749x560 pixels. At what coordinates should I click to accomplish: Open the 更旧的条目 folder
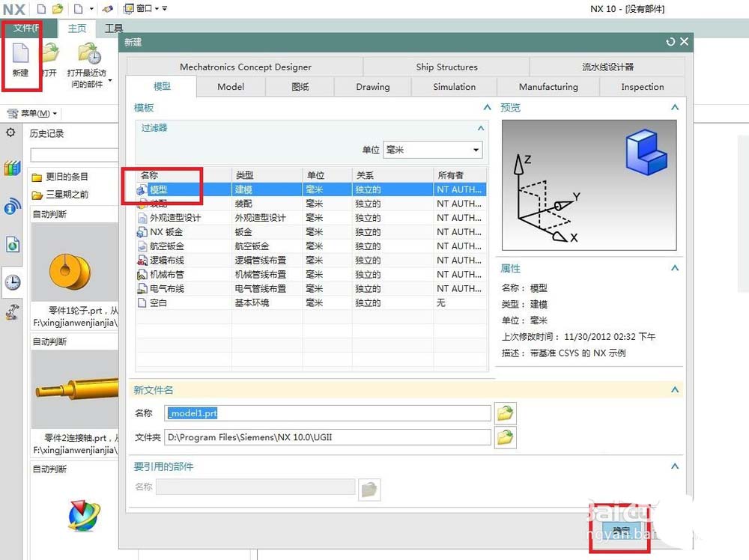(x=60, y=177)
